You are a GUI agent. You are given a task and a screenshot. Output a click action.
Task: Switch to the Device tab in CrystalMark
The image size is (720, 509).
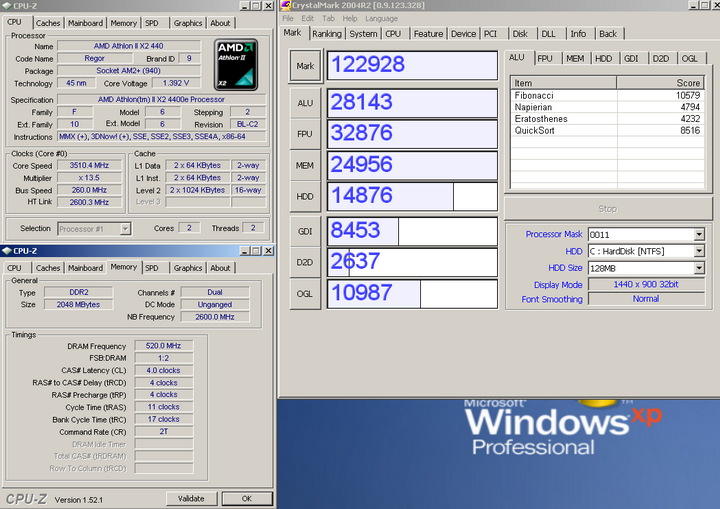[463, 34]
